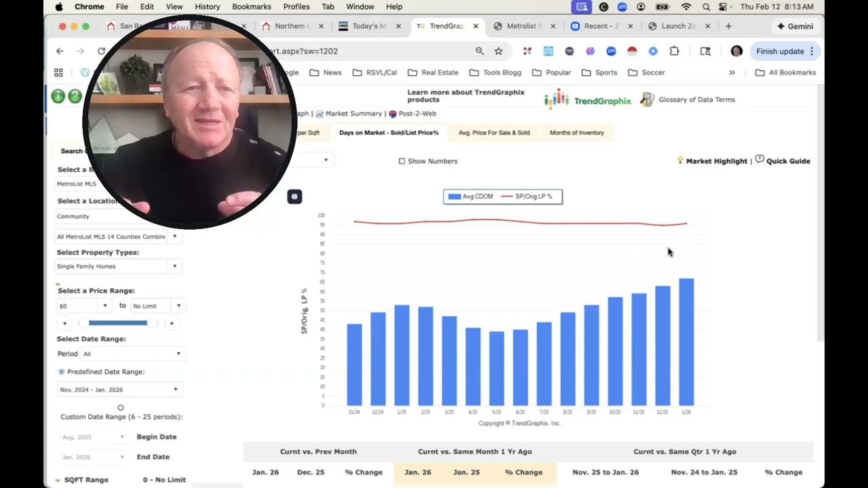868x488 pixels.
Task: Open the Chrome profile avatar
Action: pos(736,51)
